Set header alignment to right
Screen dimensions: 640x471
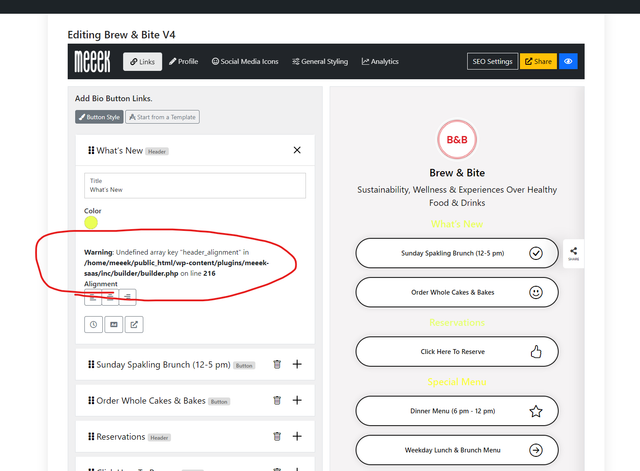click(x=128, y=297)
